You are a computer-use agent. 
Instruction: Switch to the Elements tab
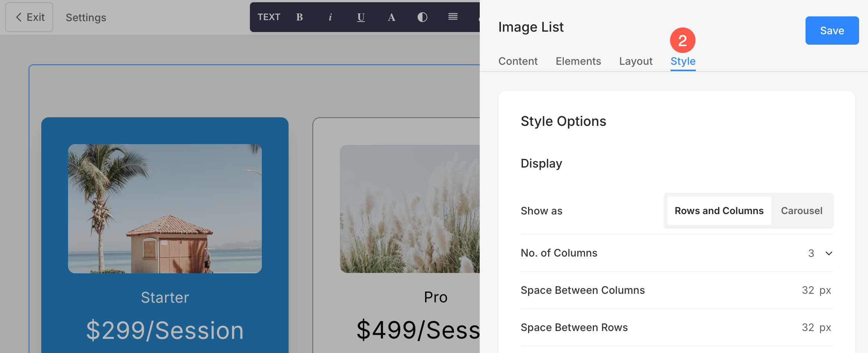click(x=578, y=61)
